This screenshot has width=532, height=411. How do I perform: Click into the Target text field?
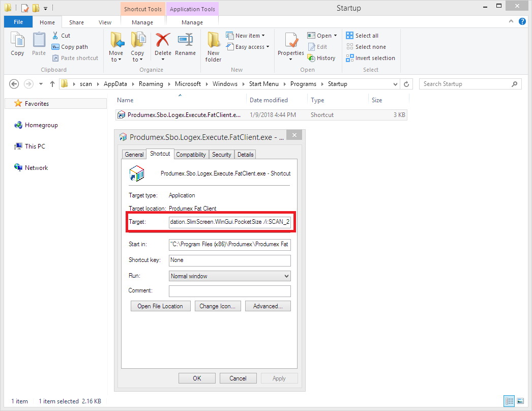[x=230, y=222]
